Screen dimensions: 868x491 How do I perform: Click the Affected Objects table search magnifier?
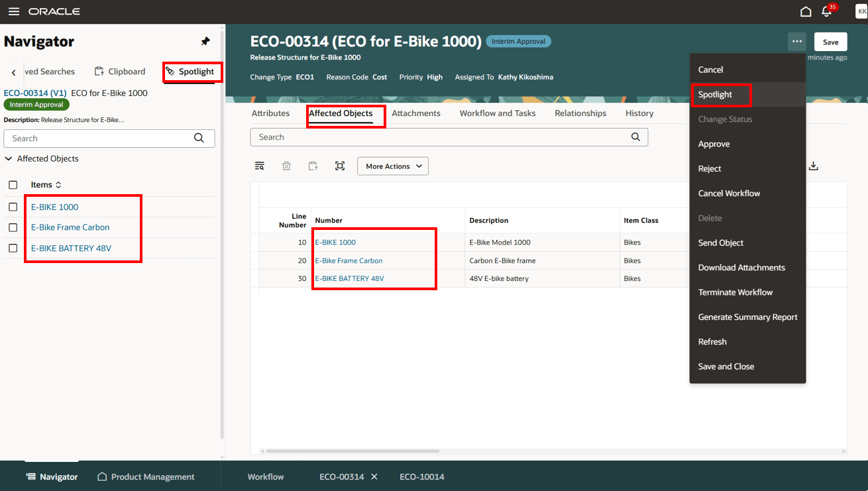click(635, 136)
